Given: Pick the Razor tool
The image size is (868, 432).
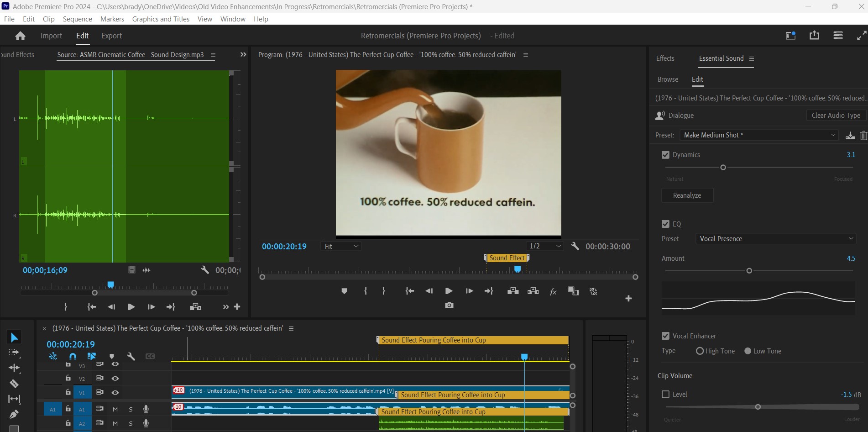Looking at the screenshot, I should (x=14, y=383).
